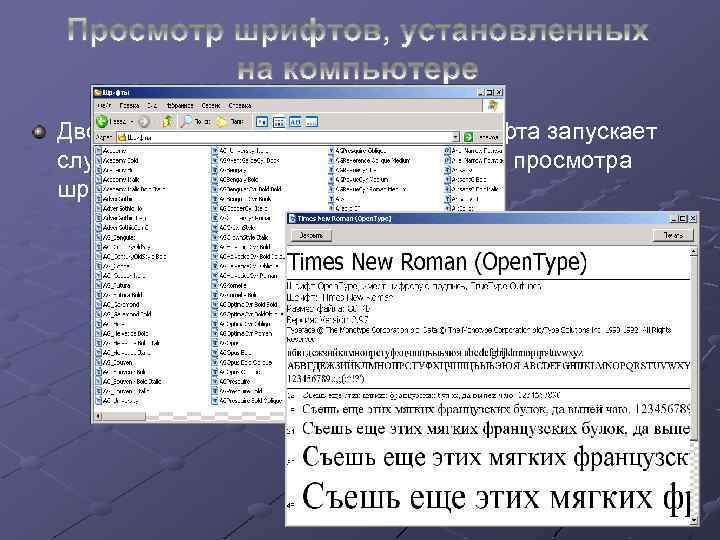Viewport: 720px width, 540px height.
Task: Select the AG_Futura font entry
Action: coord(113,286)
